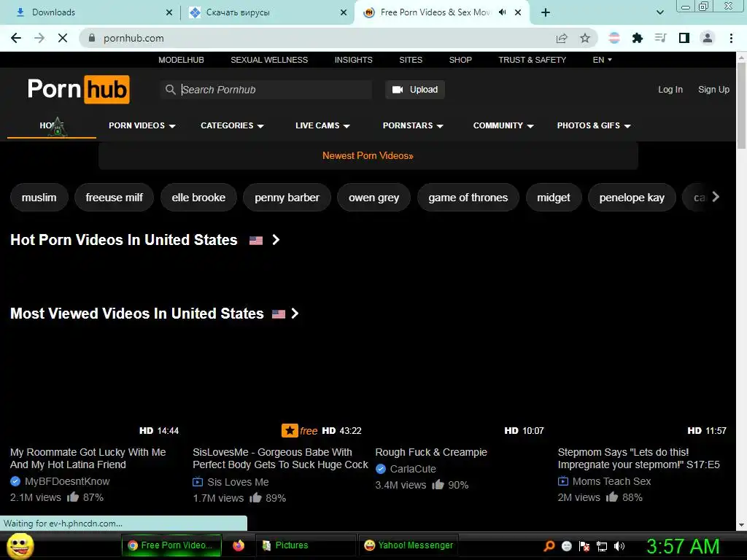Click the share page icon in address bar

[562, 38]
